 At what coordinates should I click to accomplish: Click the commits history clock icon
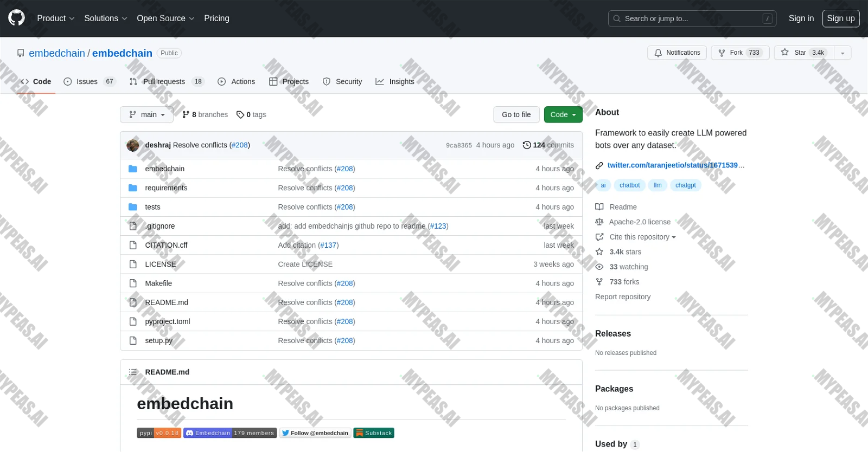[x=527, y=145]
